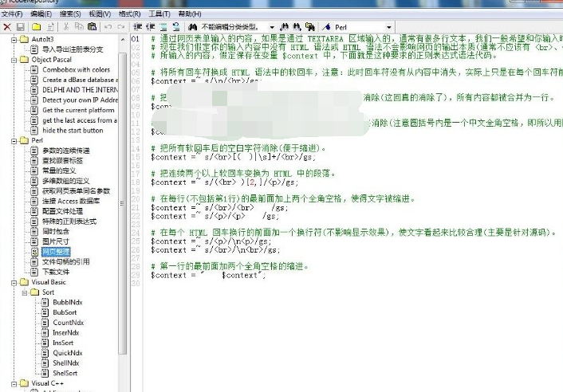The image size is (563, 392).
Task: Click the new document toolbar icon
Action: [50, 27]
